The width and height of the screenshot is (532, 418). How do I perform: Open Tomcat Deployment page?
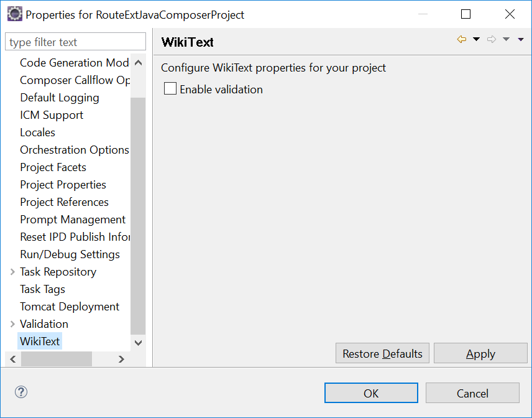tap(70, 307)
